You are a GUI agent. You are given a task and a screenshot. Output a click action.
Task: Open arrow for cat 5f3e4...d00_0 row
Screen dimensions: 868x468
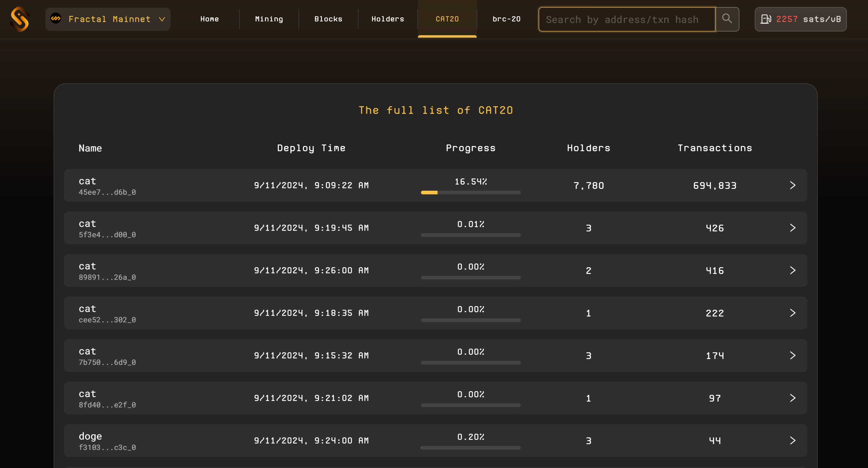792,228
